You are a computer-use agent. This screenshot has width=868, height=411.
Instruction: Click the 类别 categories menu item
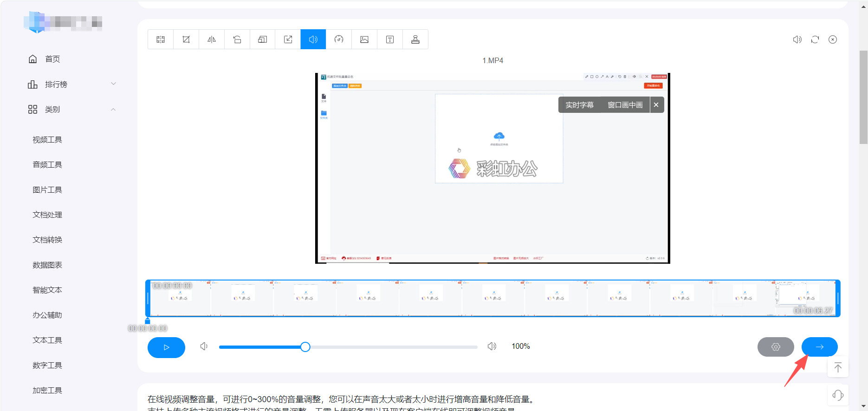coord(52,110)
